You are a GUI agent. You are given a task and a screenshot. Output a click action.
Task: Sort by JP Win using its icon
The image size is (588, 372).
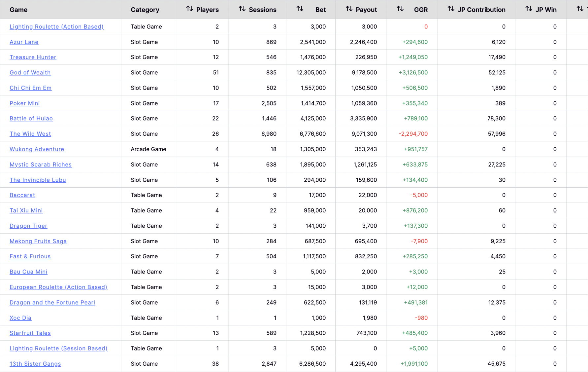click(x=529, y=9)
